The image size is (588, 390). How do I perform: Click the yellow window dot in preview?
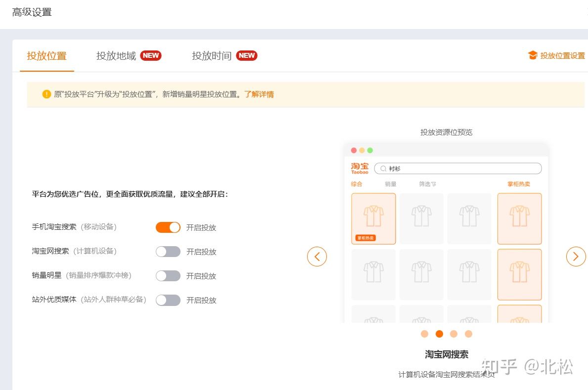(362, 150)
